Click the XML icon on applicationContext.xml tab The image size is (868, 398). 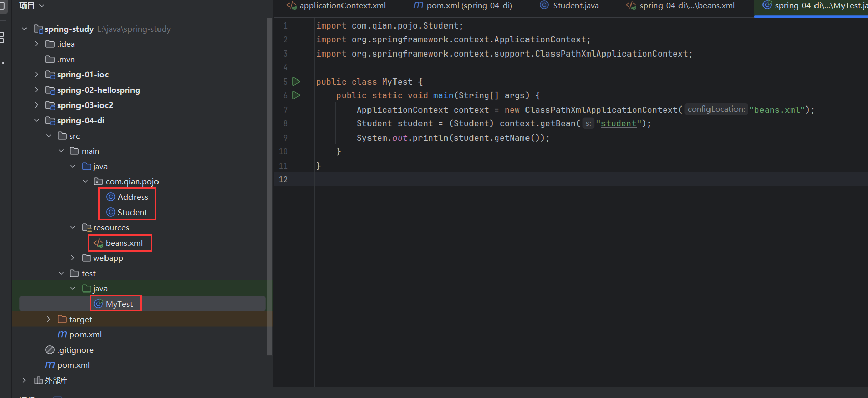(292, 6)
